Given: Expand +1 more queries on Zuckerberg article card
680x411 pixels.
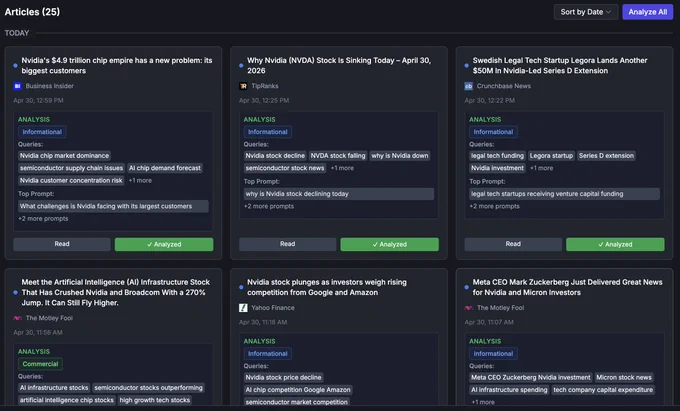Looking at the screenshot, I should click(x=483, y=402).
